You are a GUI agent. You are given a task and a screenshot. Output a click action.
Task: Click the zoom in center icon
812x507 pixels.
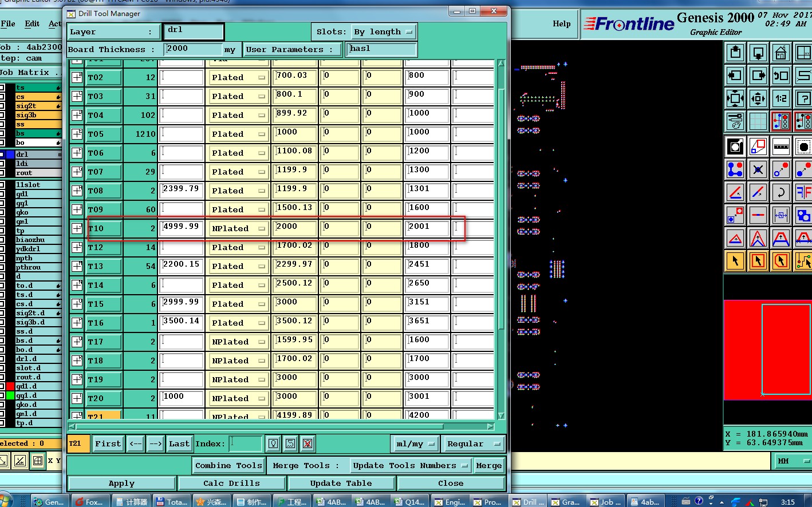758,98
